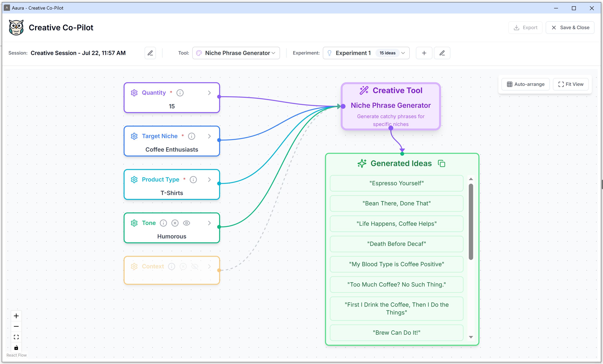
Task: Click the ideas list scroll down arrow
Action: point(471,337)
